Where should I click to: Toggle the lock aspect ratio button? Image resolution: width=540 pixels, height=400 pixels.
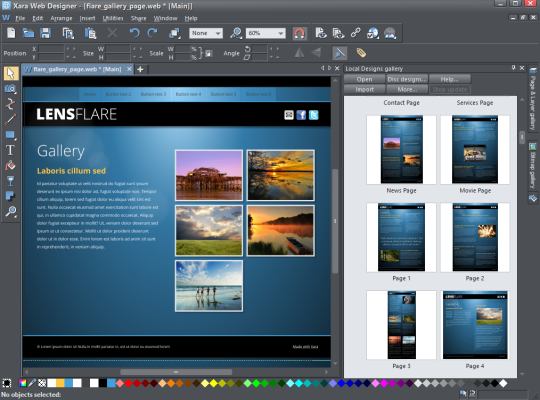[x=209, y=53]
